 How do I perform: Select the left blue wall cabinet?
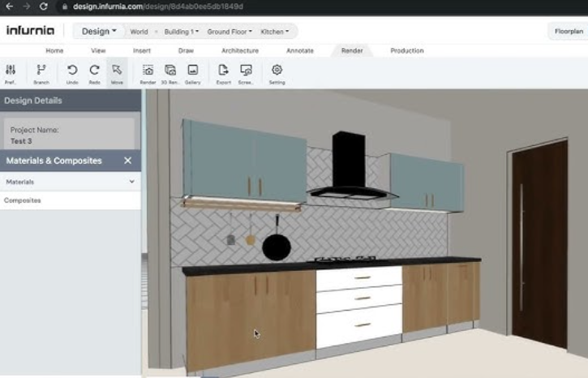(x=244, y=162)
